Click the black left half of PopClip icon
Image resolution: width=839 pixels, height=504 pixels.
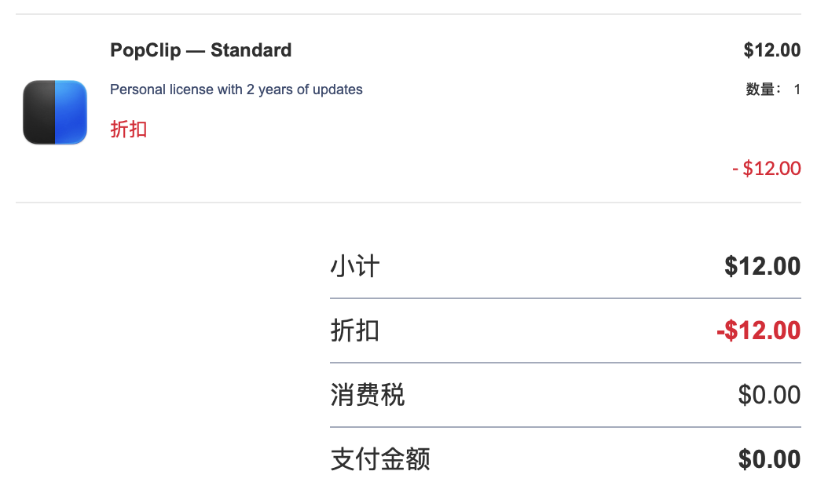tap(39, 112)
